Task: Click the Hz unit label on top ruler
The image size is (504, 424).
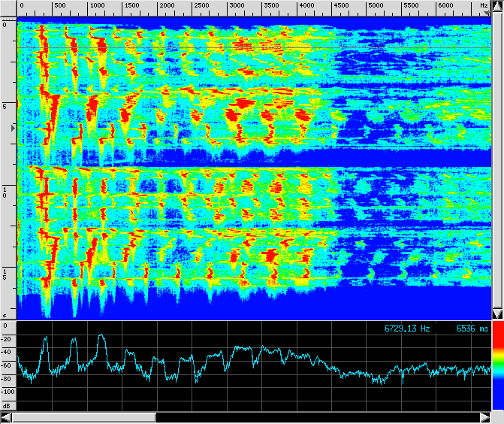Action: 484,6
